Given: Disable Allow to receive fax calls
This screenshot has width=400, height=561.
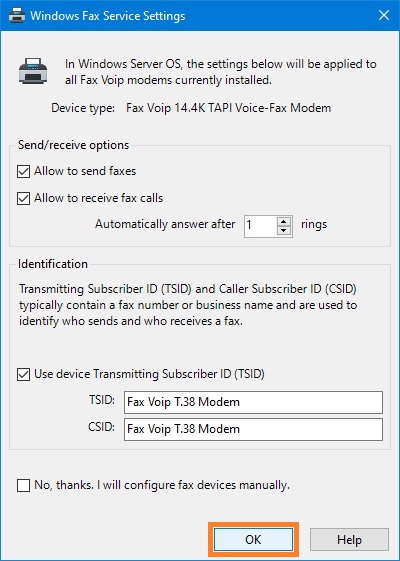Looking at the screenshot, I should (x=23, y=198).
